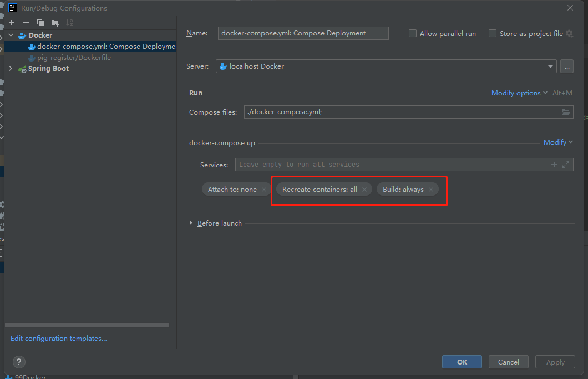The width and height of the screenshot is (588, 379).
Task: Open the Server dropdown list
Action: pos(550,66)
